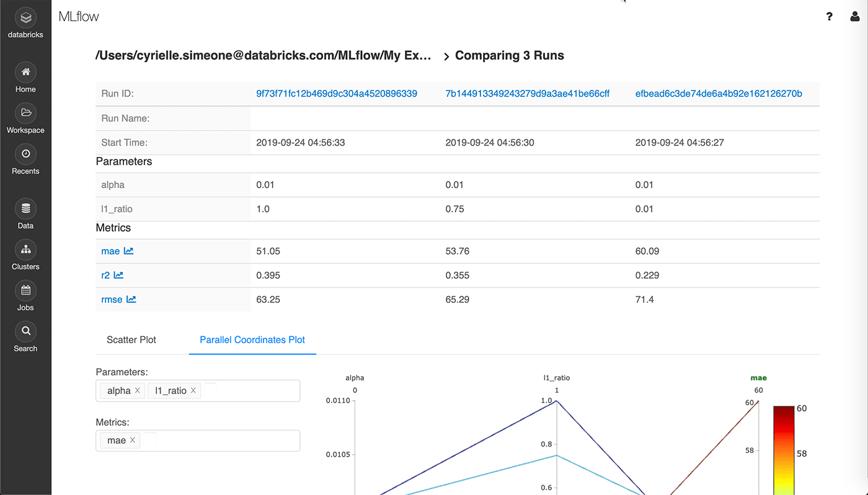Open Recents clock icon
Viewport: 868px width, 495px height.
tap(25, 154)
